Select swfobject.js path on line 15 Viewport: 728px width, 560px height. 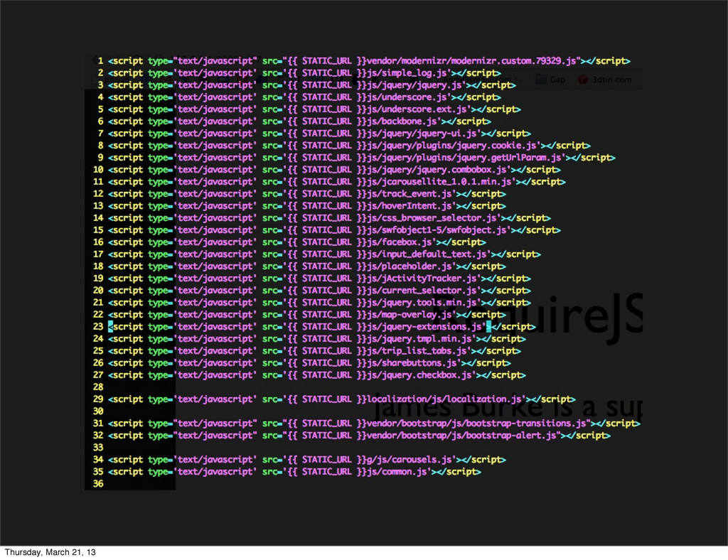[x=437, y=230]
